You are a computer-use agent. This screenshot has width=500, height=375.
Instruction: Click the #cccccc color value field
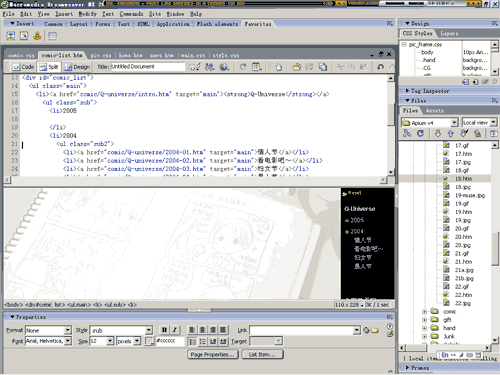(x=170, y=341)
